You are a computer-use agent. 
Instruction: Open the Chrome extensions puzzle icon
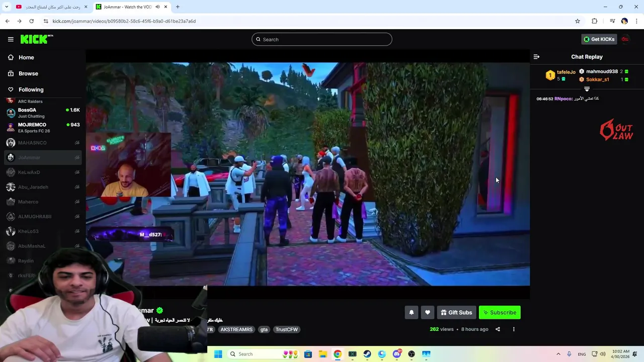coord(595,21)
